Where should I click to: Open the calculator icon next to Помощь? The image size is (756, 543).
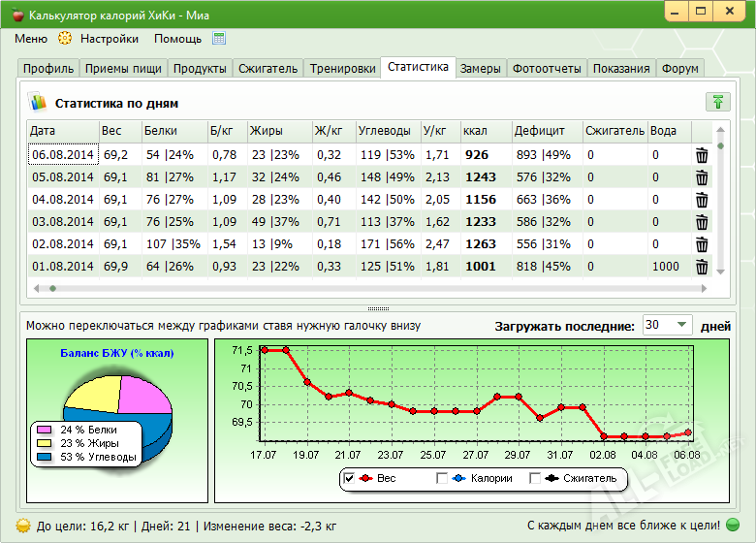pos(219,39)
